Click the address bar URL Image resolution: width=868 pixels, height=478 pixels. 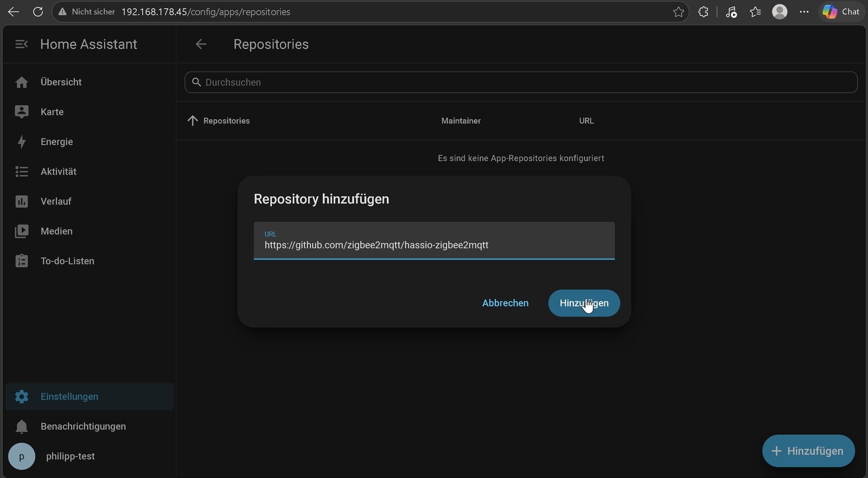pyautogui.click(x=206, y=11)
